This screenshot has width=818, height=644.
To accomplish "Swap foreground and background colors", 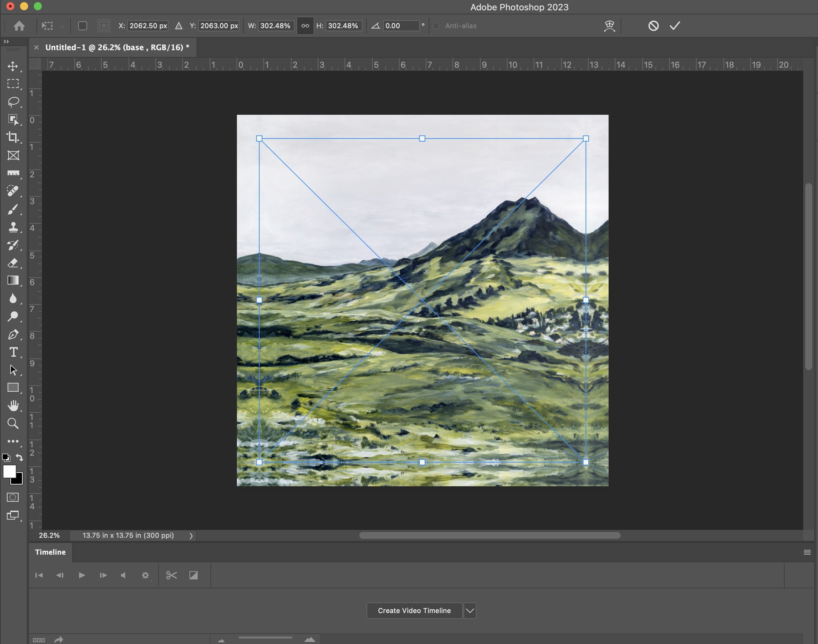I will coord(19,458).
